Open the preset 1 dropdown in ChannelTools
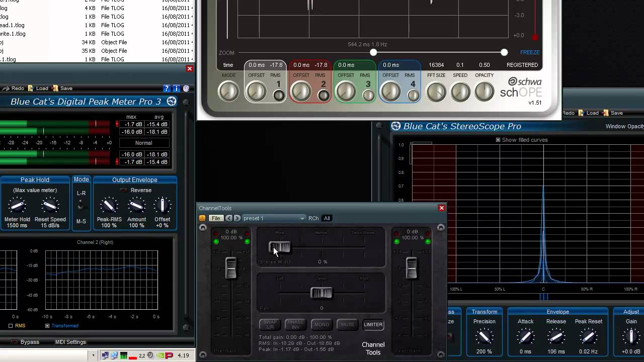This screenshot has width=644, height=362. click(274, 218)
